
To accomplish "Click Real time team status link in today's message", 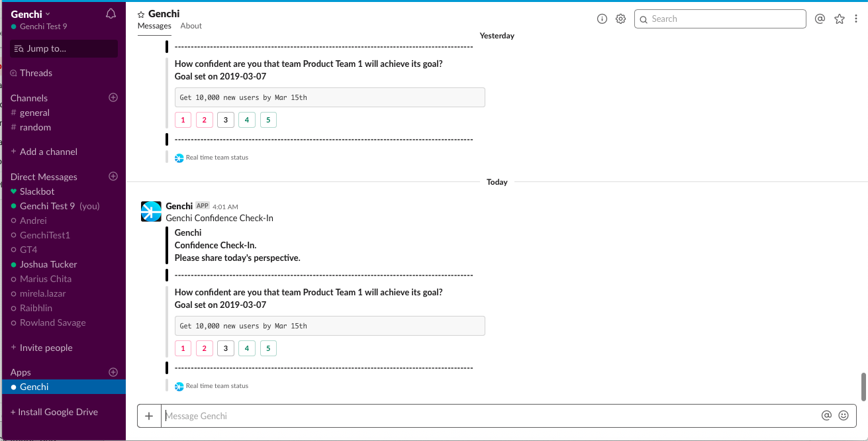I will pos(217,386).
